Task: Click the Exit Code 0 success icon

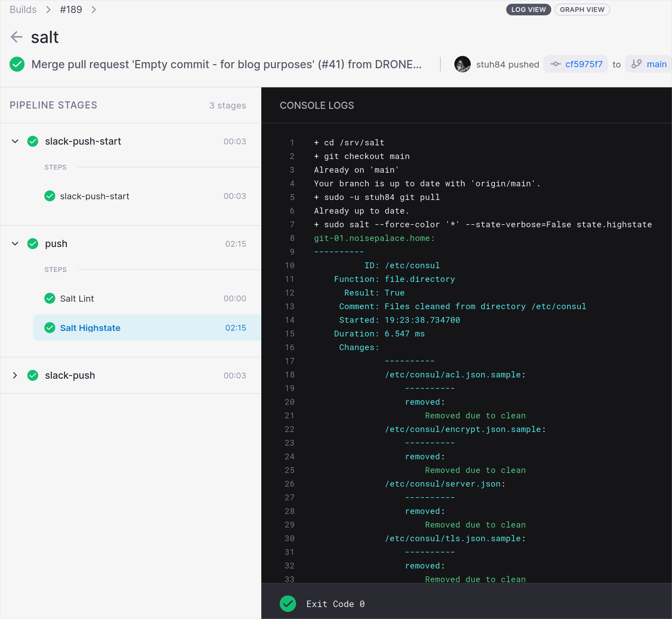Action: click(x=288, y=604)
